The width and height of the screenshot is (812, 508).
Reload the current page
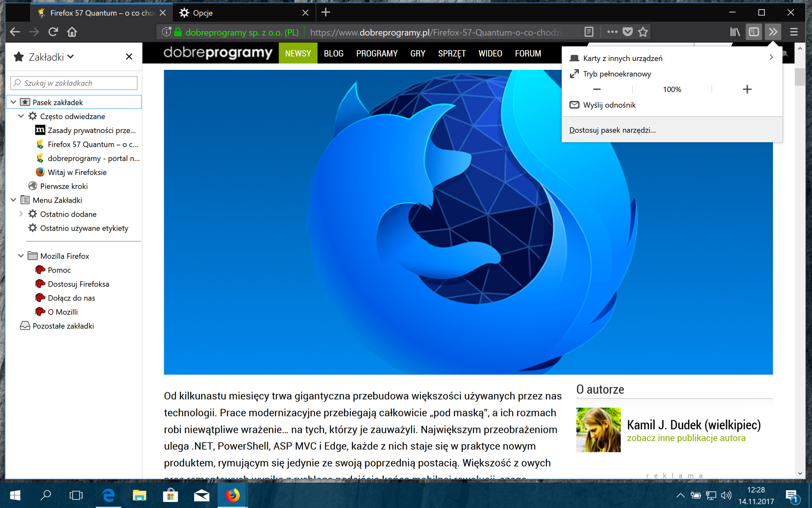point(53,31)
